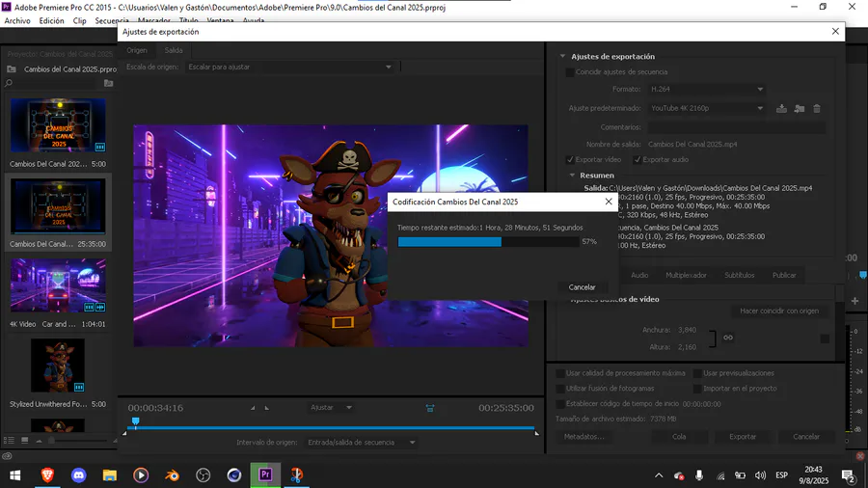The image size is (868, 488).
Task: Open the Publicar tab
Action: point(784,275)
